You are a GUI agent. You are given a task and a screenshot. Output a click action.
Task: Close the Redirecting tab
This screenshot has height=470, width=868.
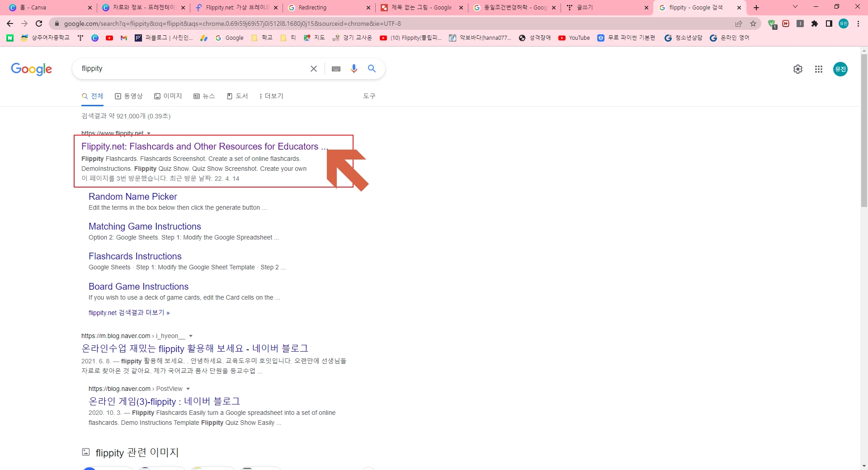coord(368,8)
